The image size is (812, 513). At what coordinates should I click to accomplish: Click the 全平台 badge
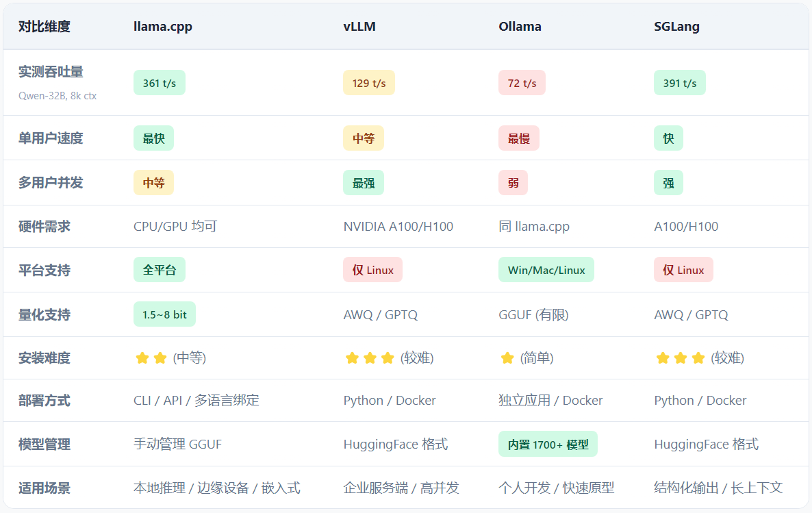coord(160,270)
